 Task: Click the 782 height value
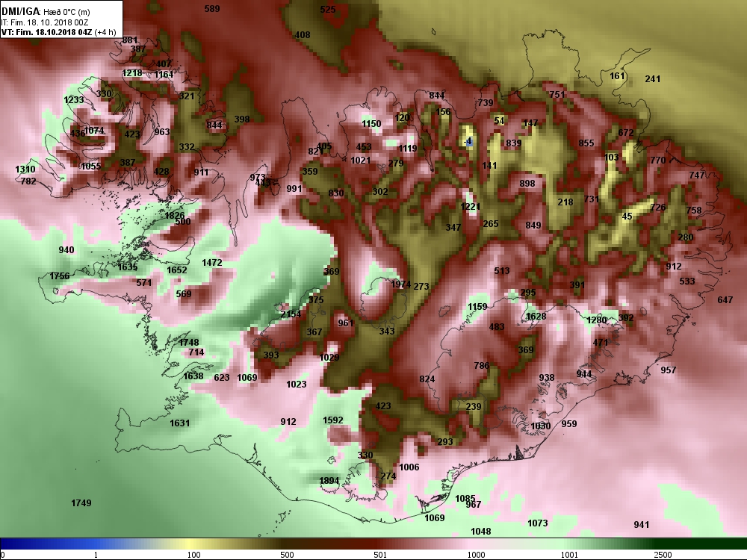click(x=28, y=181)
